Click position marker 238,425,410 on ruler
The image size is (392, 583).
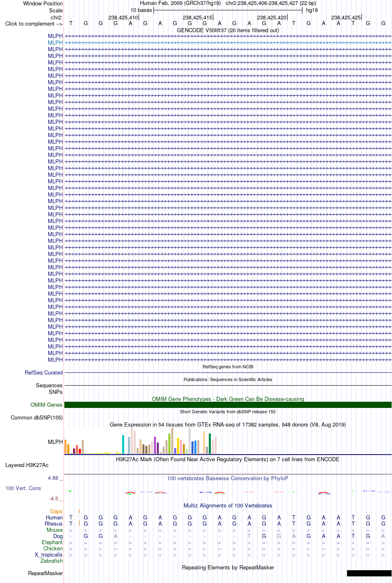[123, 17]
